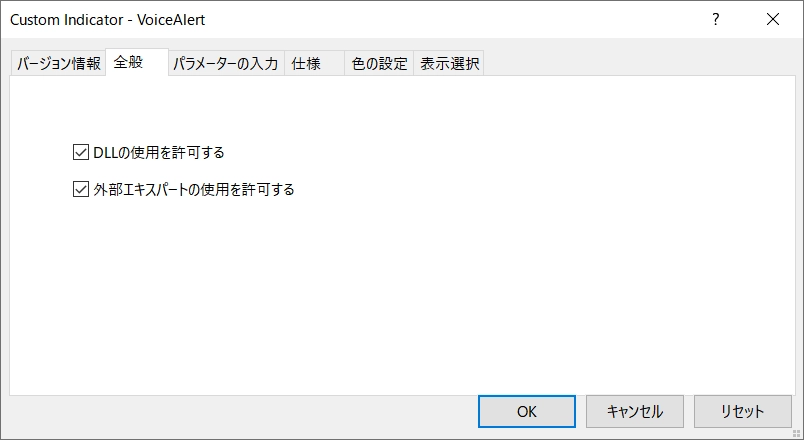Viewport: 804px width, 440px height.
Task: Click the DLLの使用を許可する label text
Action: click(x=158, y=153)
